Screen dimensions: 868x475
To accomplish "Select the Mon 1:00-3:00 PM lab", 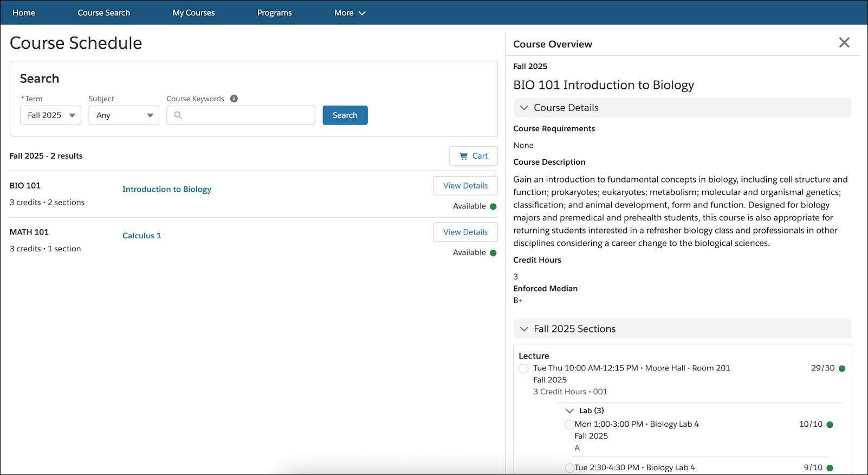I will point(569,425).
